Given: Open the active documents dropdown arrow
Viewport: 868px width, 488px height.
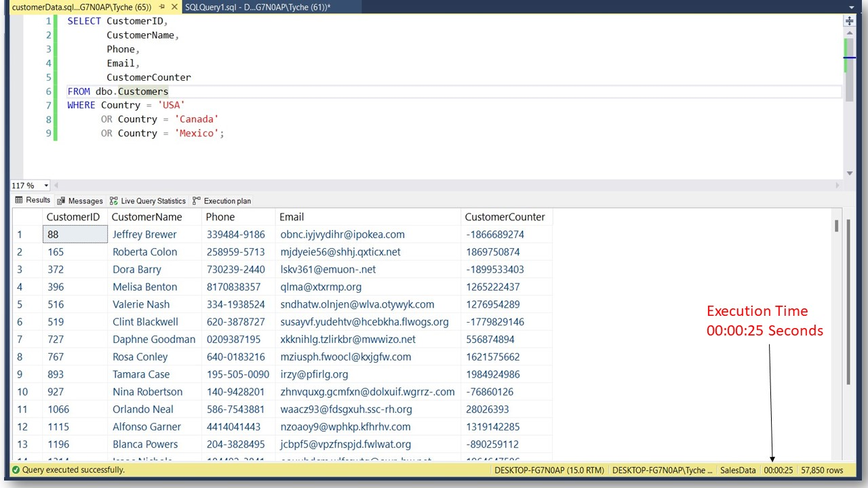Looking at the screenshot, I should point(852,7).
